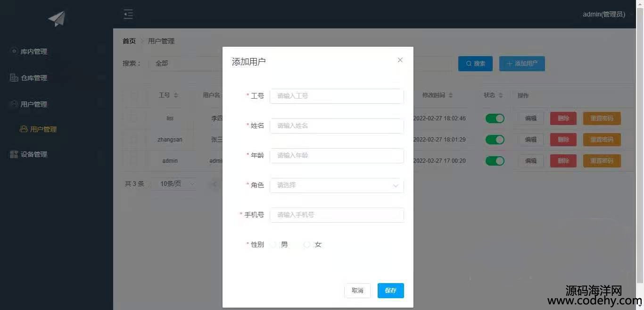This screenshot has width=644, height=310.
Task: Click the 2022-02-27 18:01:29 timestamp cell
Action: click(439, 140)
